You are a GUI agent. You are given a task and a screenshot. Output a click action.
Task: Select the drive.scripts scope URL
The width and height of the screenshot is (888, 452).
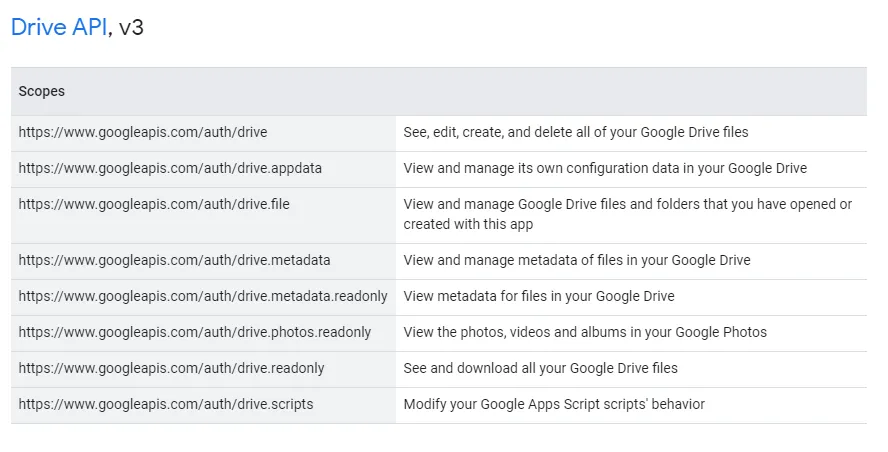tap(166, 404)
